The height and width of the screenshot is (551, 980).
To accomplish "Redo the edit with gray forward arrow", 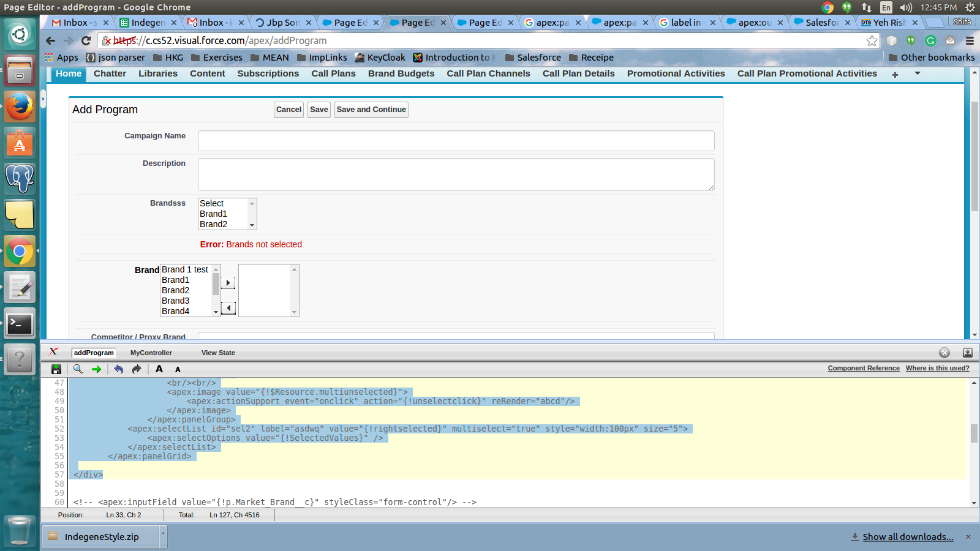I will (x=137, y=369).
